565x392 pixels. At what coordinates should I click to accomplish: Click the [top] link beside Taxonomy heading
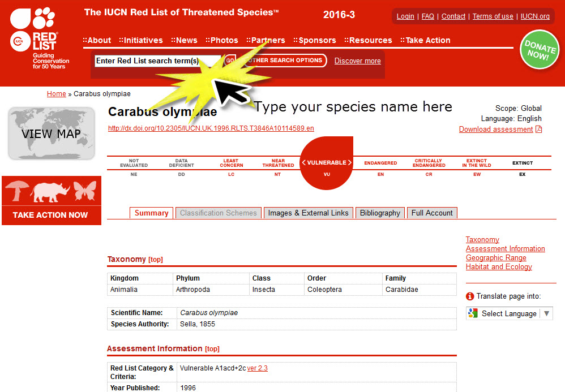click(x=156, y=259)
